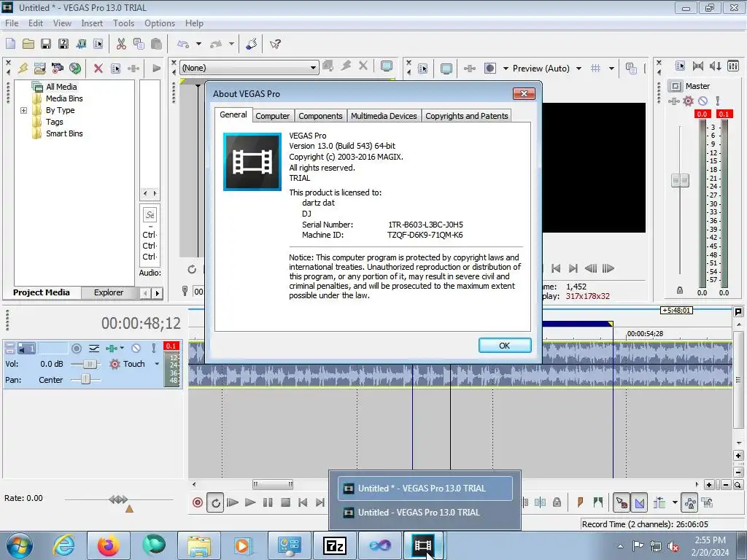Click the Copy icon in main toolbar
Viewport: 747px width, 560px height.
coord(139,44)
